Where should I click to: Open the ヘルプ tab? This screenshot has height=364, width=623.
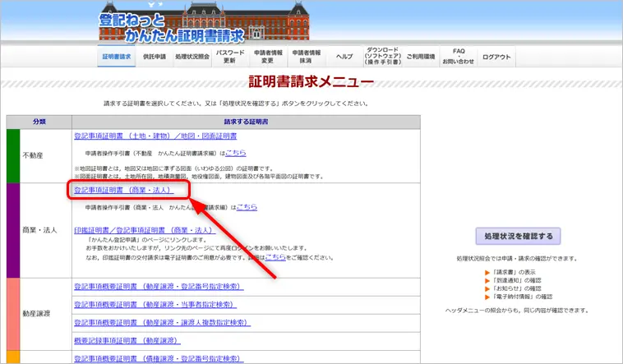344,58
